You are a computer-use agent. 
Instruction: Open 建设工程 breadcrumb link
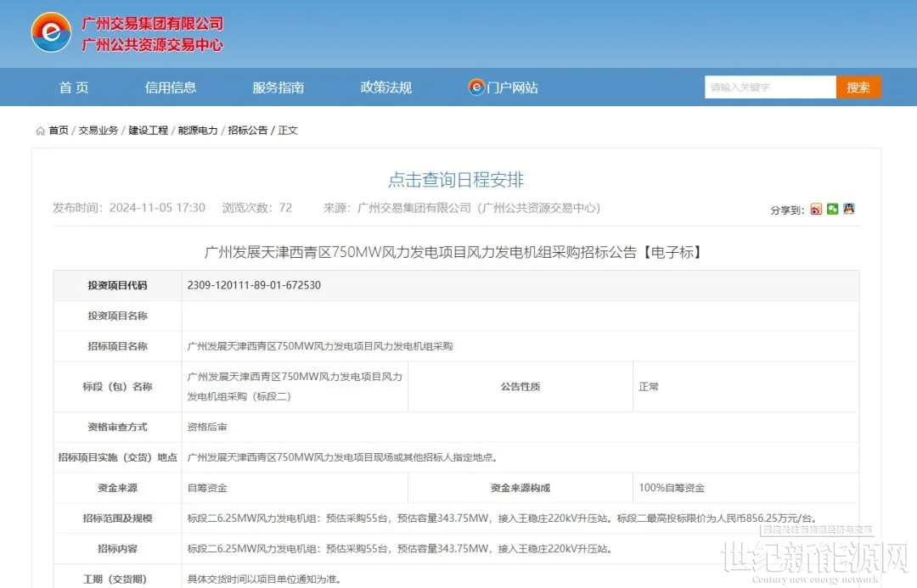[x=149, y=131]
